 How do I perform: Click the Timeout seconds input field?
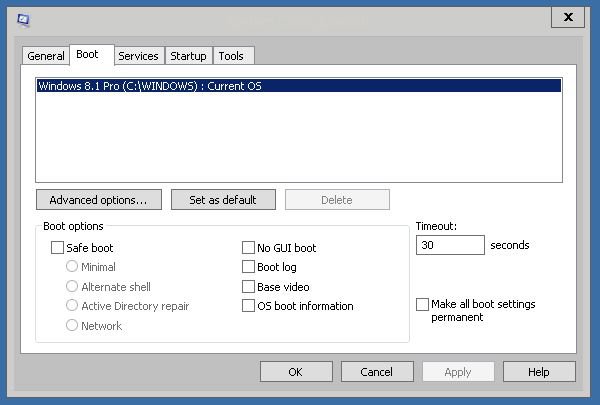click(x=450, y=245)
